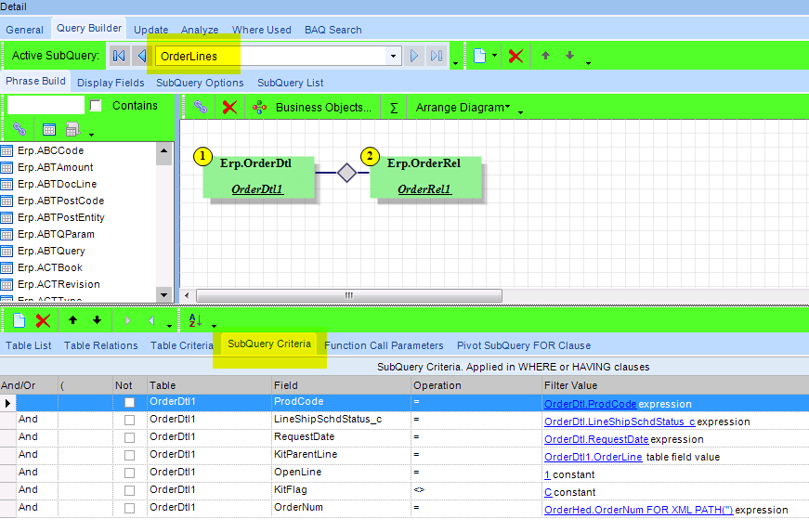This screenshot has height=532, width=809.
Task: Click the link icon above the table list
Action: coord(20,130)
